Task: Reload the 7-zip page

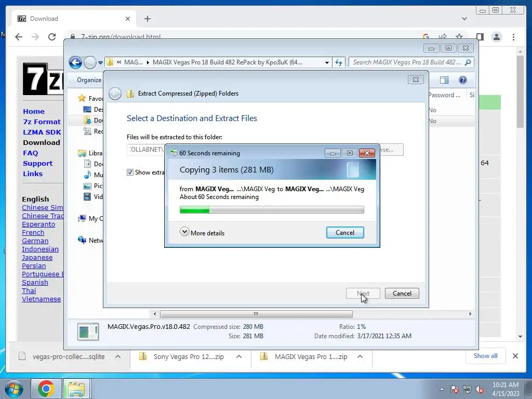Action: 52,37
